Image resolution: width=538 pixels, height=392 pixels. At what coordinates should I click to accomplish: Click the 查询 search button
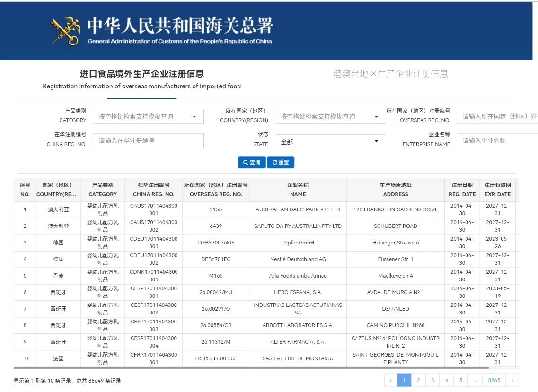[x=252, y=162]
